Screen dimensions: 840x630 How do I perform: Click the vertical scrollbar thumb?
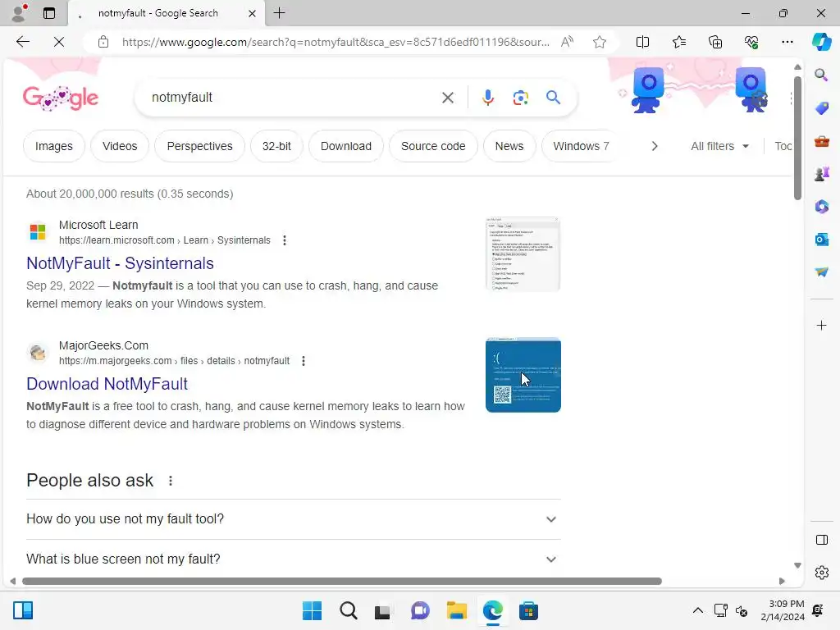coord(797,138)
